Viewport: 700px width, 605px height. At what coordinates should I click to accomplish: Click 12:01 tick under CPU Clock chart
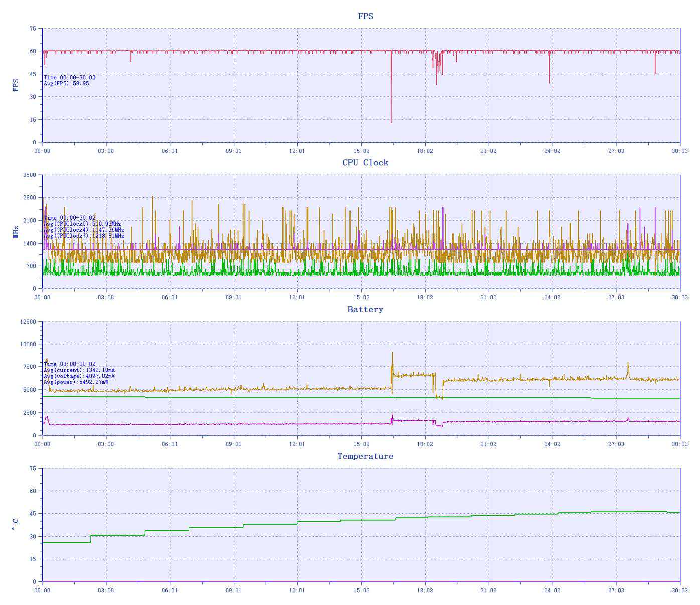(297, 297)
